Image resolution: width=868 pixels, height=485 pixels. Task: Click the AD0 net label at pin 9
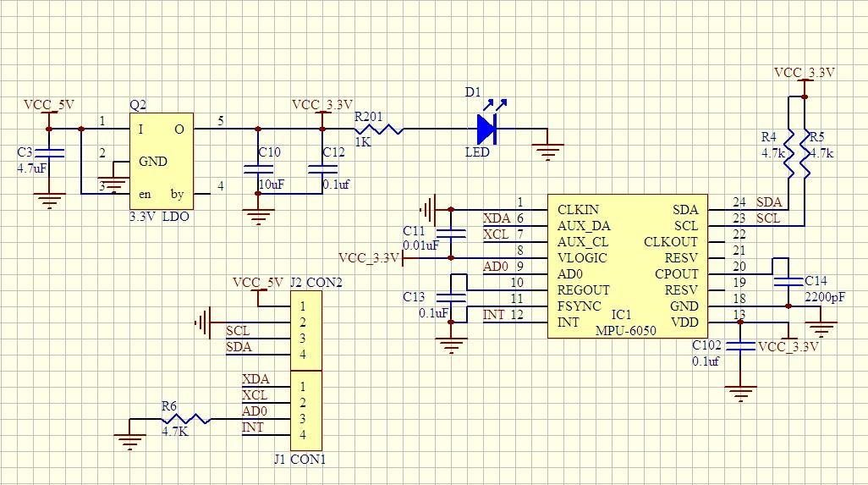(x=496, y=267)
